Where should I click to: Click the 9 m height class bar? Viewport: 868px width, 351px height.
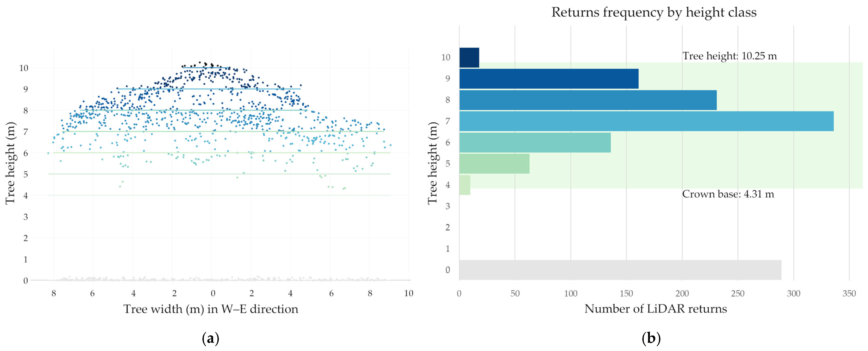click(x=549, y=79)
